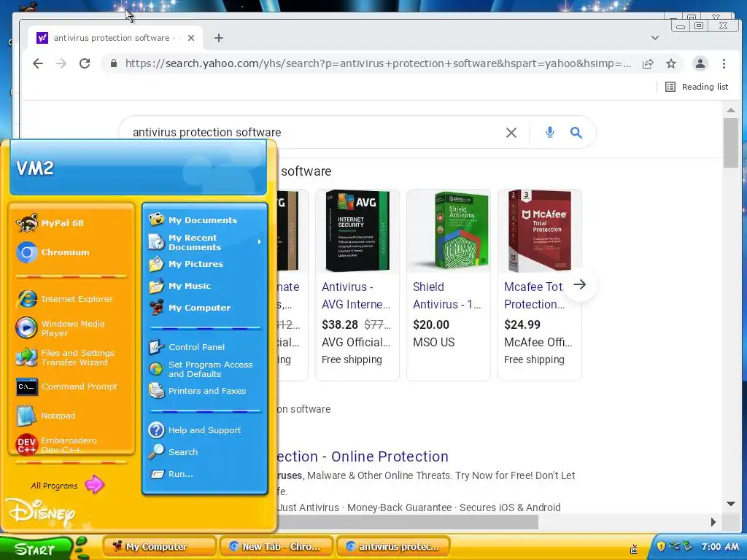This screenshot has width=747, height=560.
Task: Click the Start button
Action: pos(36,549)
